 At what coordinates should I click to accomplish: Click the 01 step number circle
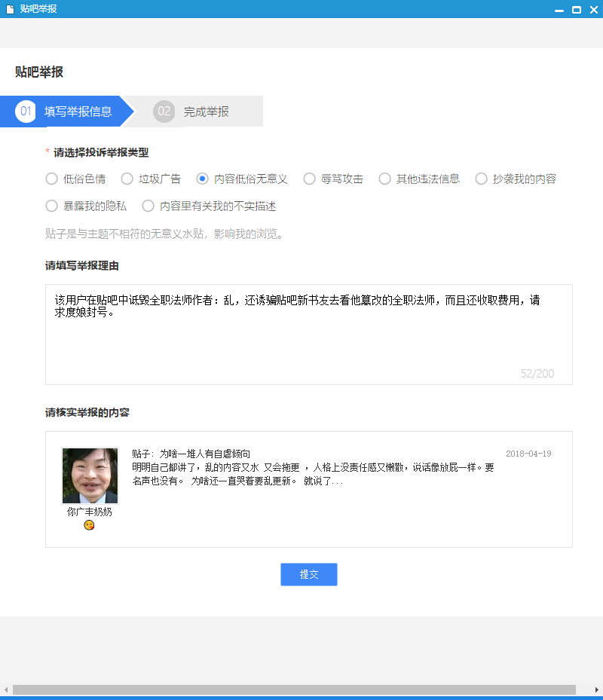tap(26, 112)
